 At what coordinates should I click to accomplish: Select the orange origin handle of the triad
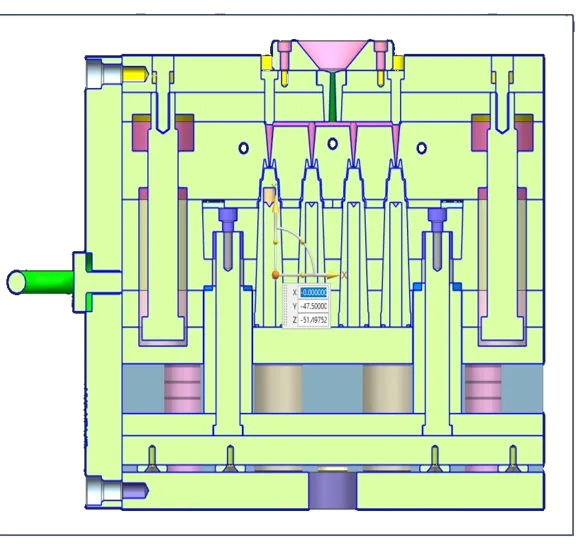[275, 275]
